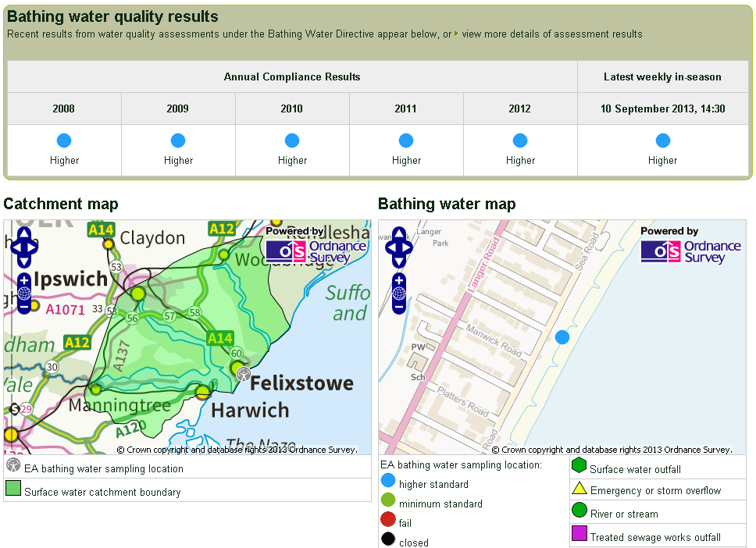Open view more details of assessment results
756x548 pixels.
(551, 34)
